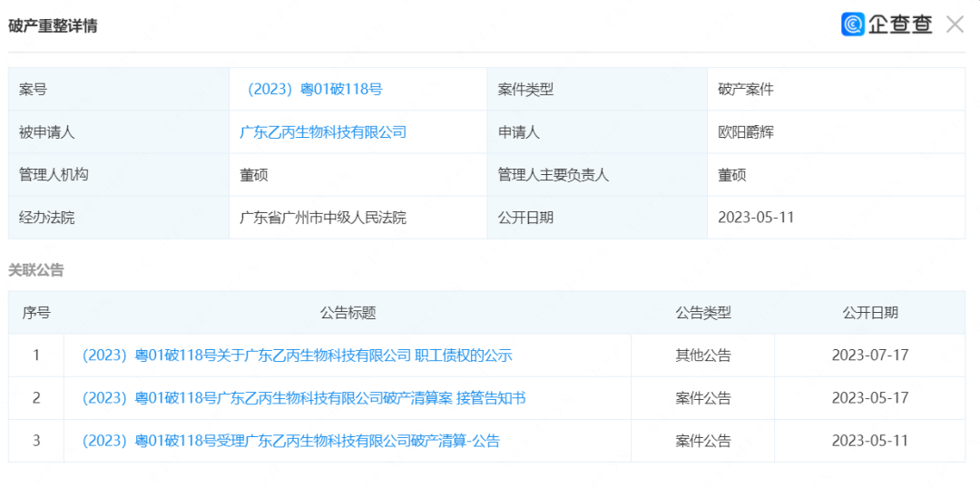The width and height of the screenshot is (980, 487).
Task: Click the 公告类型 column header
Action: 702,313
